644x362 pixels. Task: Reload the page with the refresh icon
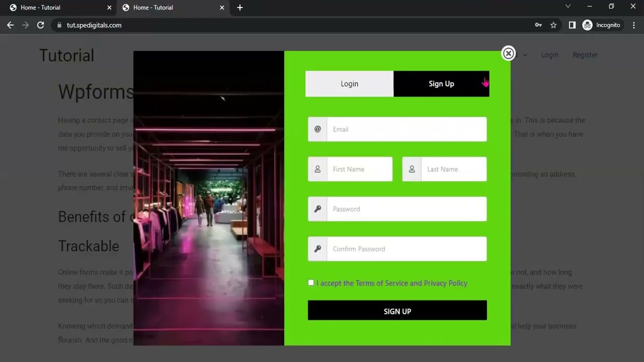pos(41,25)
